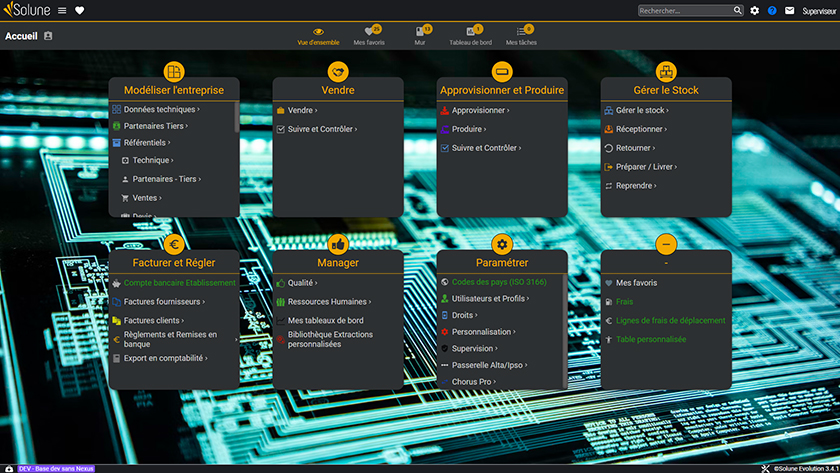Open the Tableau de bord tab

[x=471, y=36]
